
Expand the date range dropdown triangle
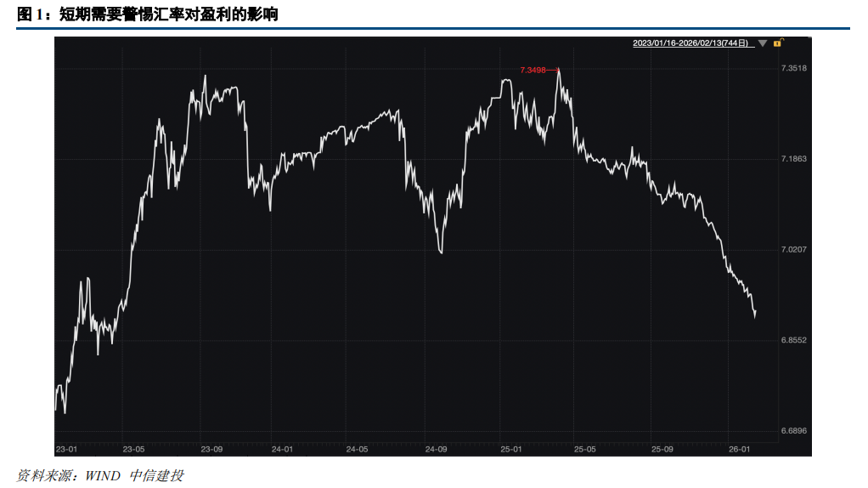coord(763,43)
